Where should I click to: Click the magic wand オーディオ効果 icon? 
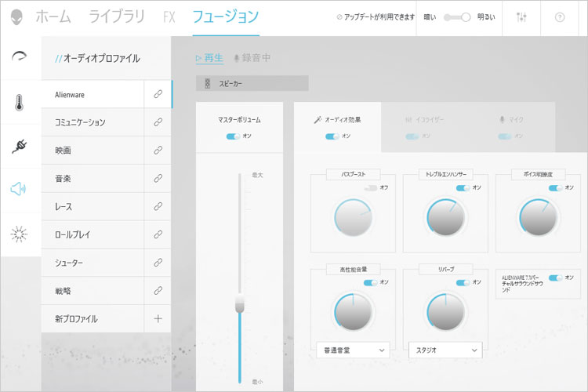point(318,120)
